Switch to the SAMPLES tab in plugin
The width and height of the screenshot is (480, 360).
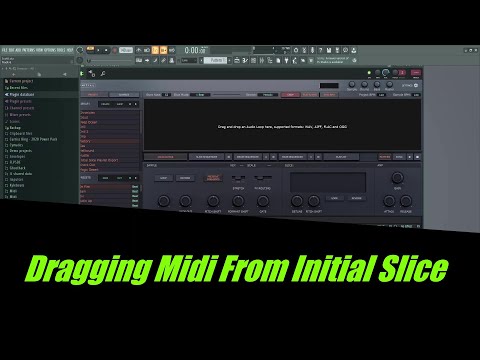pos(124,95)
